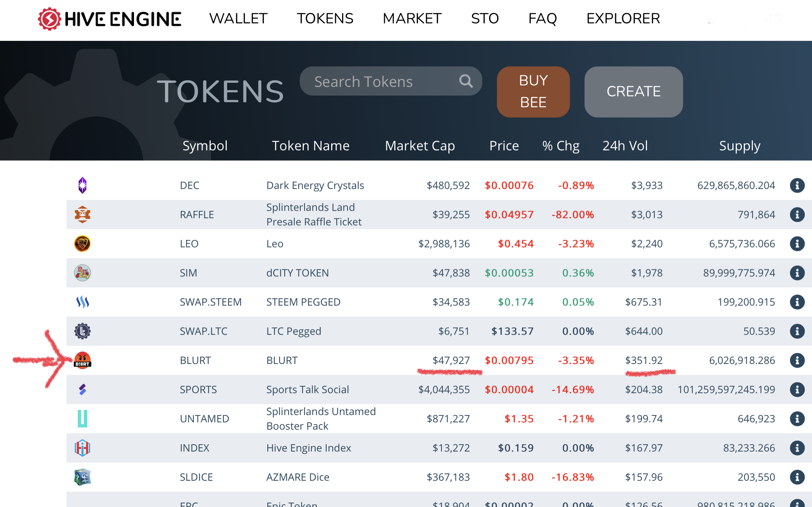Click the SWAP.STEEM token icon
Viewport: 812px width, 507px height.
point(83,302)
